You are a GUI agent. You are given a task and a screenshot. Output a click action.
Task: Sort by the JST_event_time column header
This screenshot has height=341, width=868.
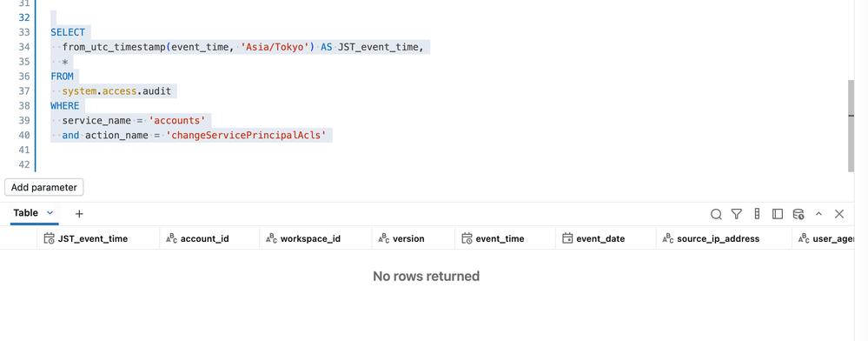coord(98,238)
